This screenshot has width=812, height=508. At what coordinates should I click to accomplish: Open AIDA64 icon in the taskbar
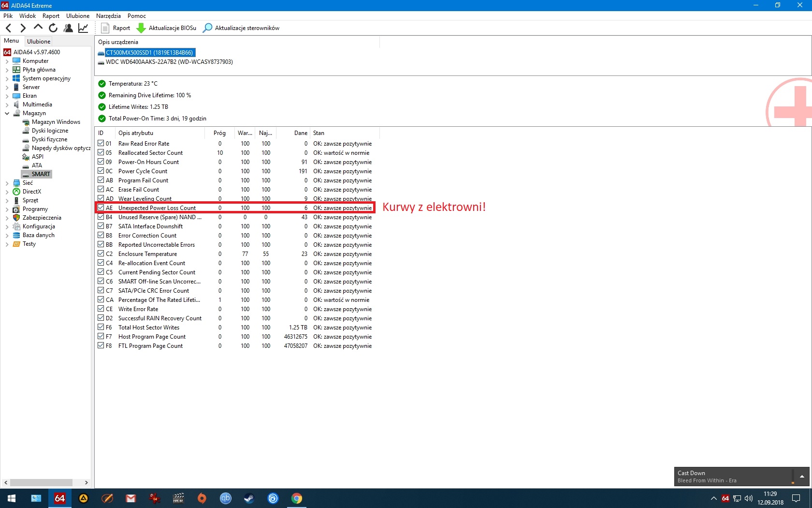click(60, 498)
